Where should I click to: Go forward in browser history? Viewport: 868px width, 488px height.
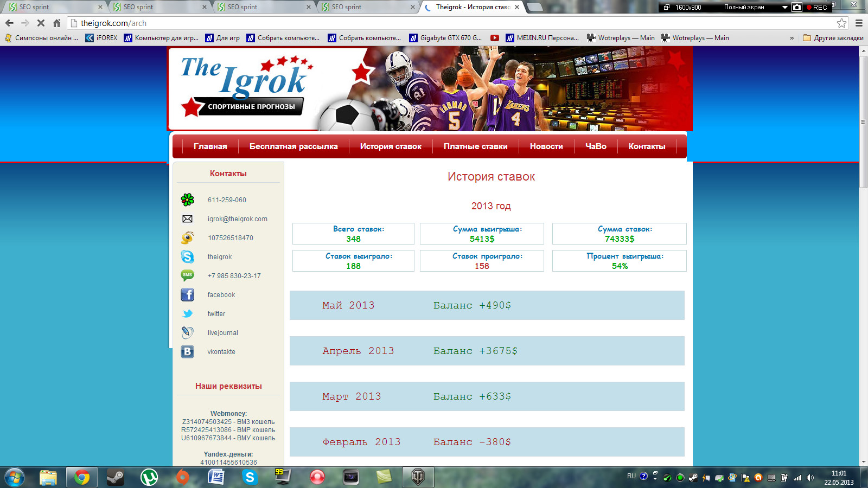pyautogui.click(x=25, y=23)
